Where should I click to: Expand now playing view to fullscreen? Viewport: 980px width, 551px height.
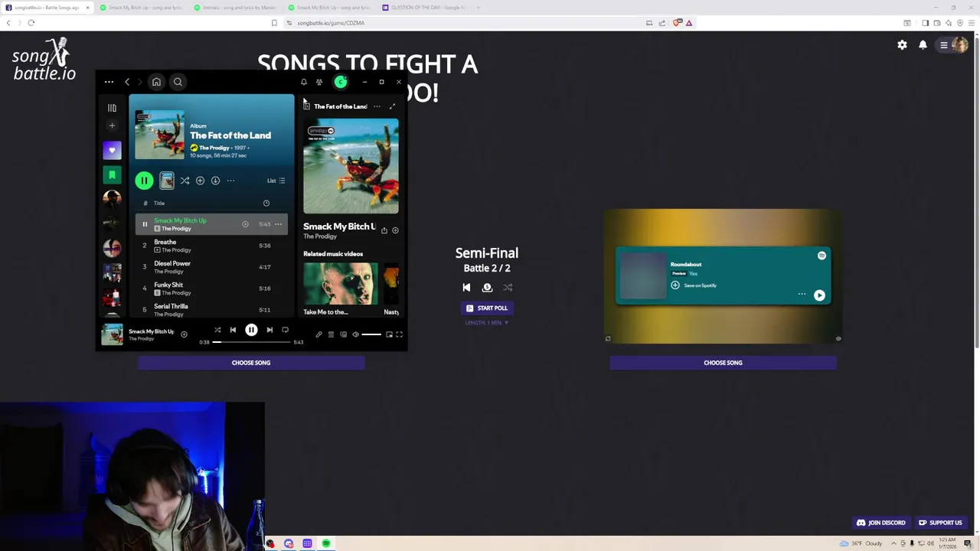click(x=393, y=106)
